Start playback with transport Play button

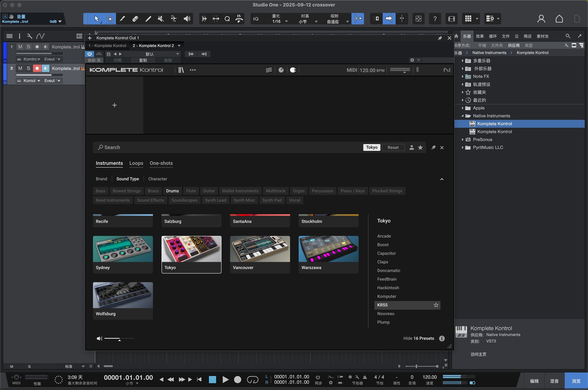click(225, 380)
